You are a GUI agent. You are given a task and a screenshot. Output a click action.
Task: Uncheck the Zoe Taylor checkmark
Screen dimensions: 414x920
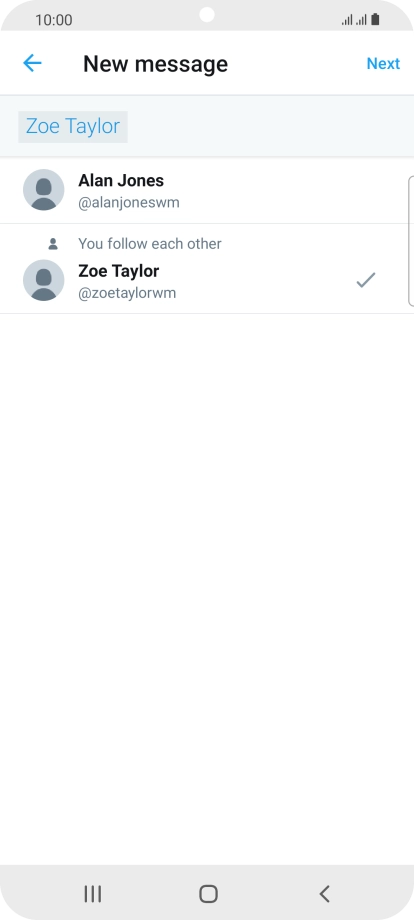click(365, 280)
